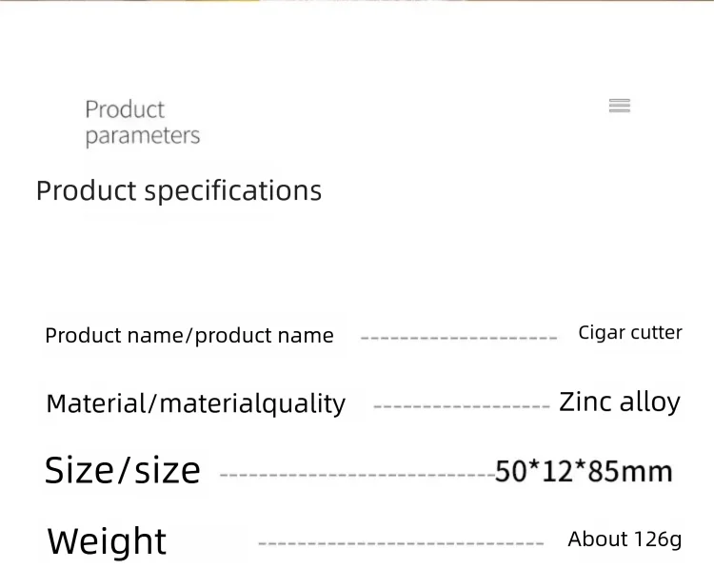Screen dimensions: 714x588
Task: Click the 'Size/size' label
Action: [123, 470]
